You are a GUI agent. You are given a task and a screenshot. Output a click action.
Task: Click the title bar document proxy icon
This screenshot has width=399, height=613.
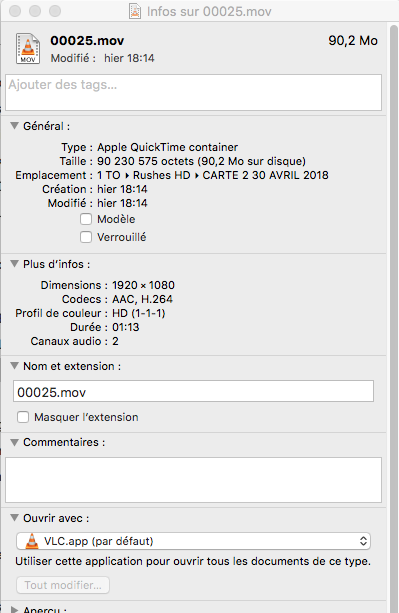pyautogui.click(x=135, y=11)
